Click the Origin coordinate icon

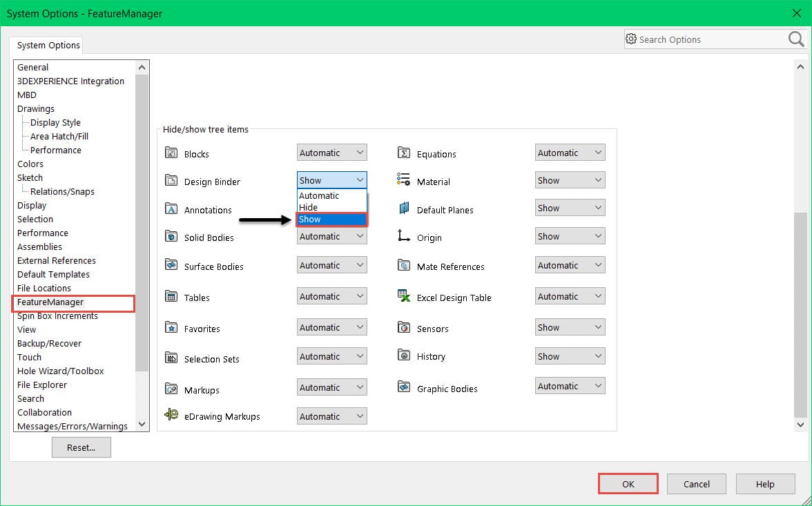click(x=405, y=235)
